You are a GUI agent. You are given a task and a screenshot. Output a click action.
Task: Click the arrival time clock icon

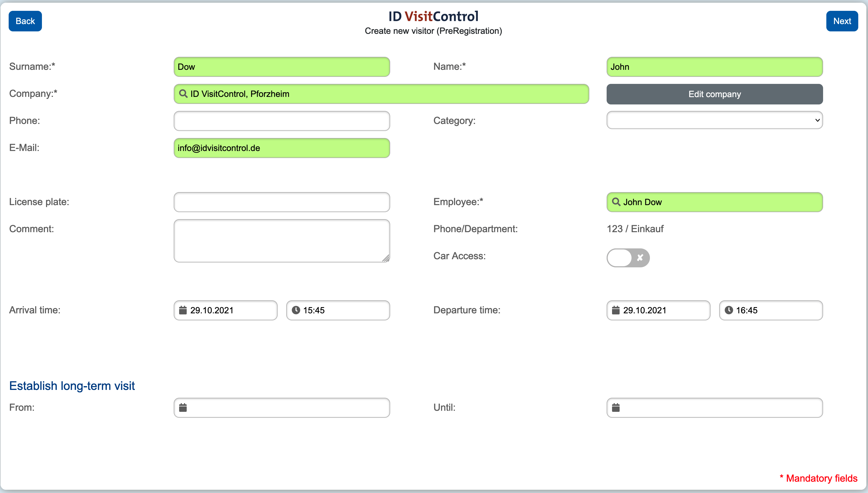coord(296,310)
